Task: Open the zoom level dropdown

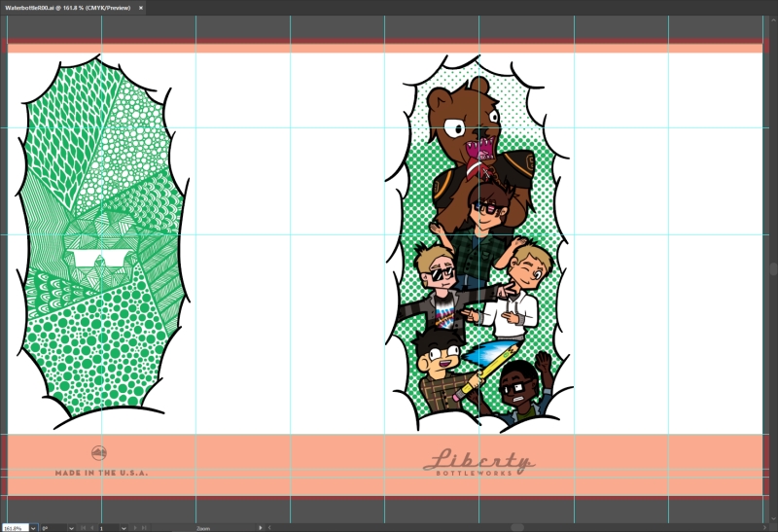Action: point(34,527)
